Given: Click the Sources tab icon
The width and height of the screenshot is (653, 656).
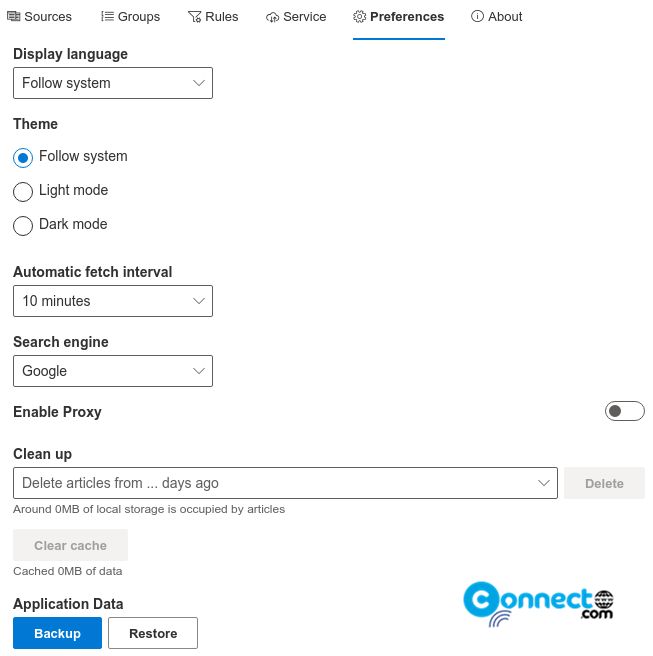Looking at the screenshot, I should (x=14, y=17).
